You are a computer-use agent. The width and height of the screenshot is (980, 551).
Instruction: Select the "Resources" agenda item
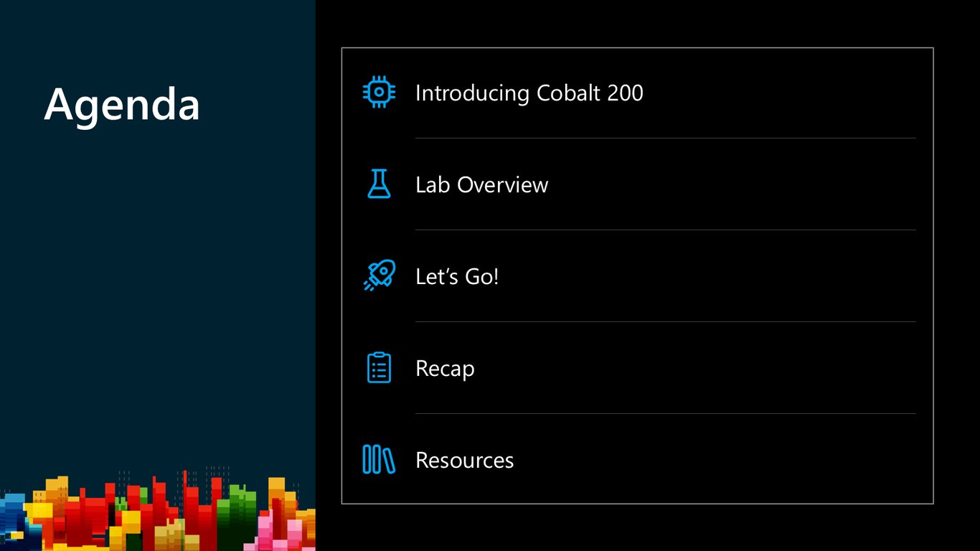pyautogui.click(x=464, y=460)
